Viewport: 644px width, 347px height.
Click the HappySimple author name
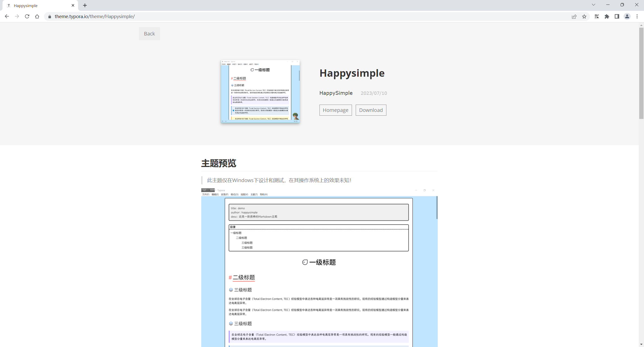point(336,93)
